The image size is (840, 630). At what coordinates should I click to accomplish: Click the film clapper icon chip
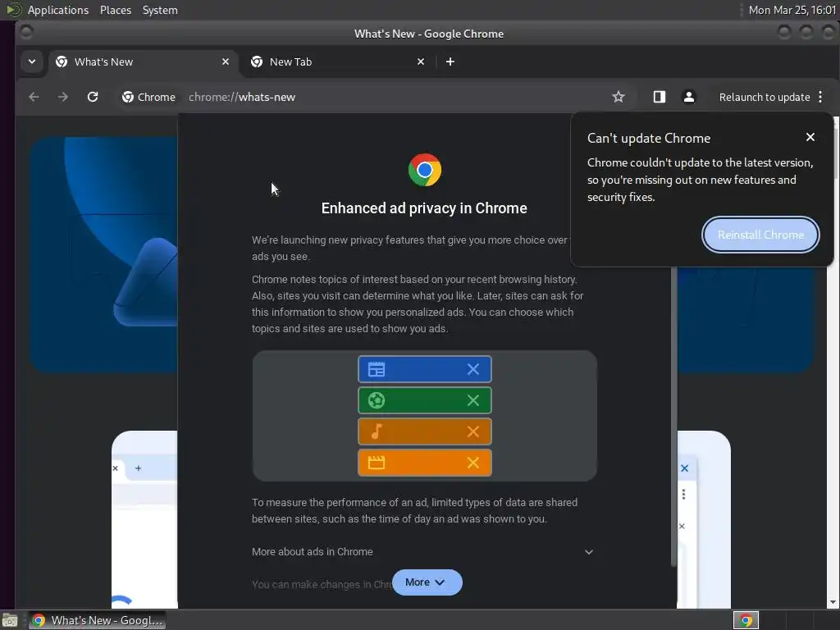click(377, 463)
